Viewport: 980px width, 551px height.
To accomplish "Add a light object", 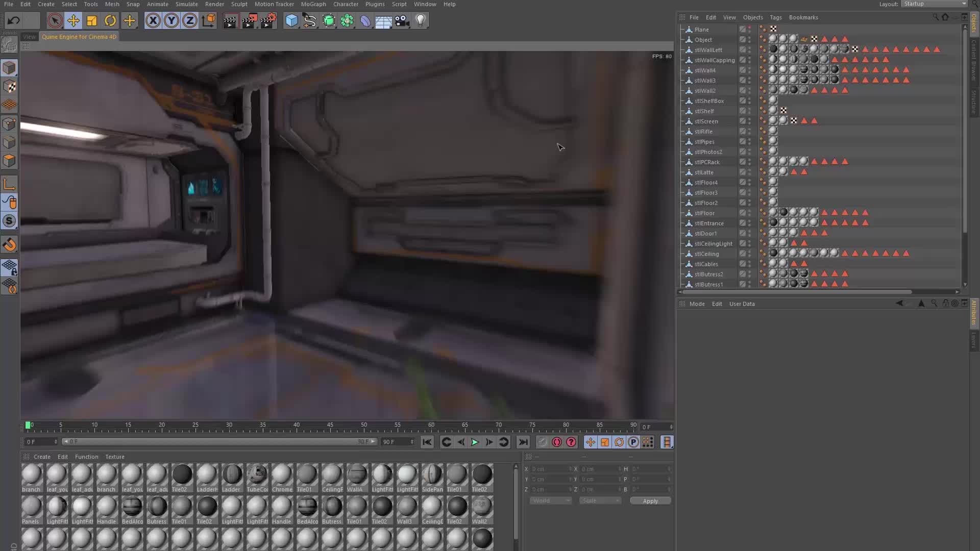I will pos(421,21).
